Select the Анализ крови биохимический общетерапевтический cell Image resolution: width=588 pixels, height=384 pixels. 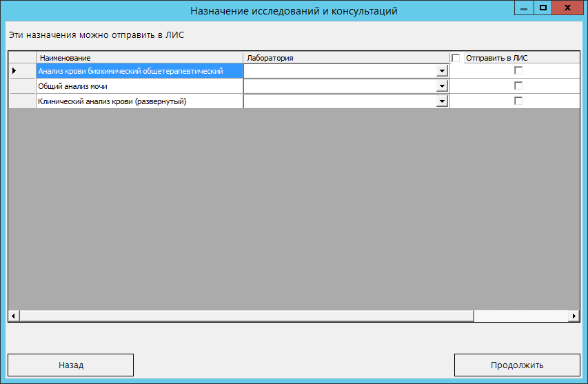[x=139, y=71]
